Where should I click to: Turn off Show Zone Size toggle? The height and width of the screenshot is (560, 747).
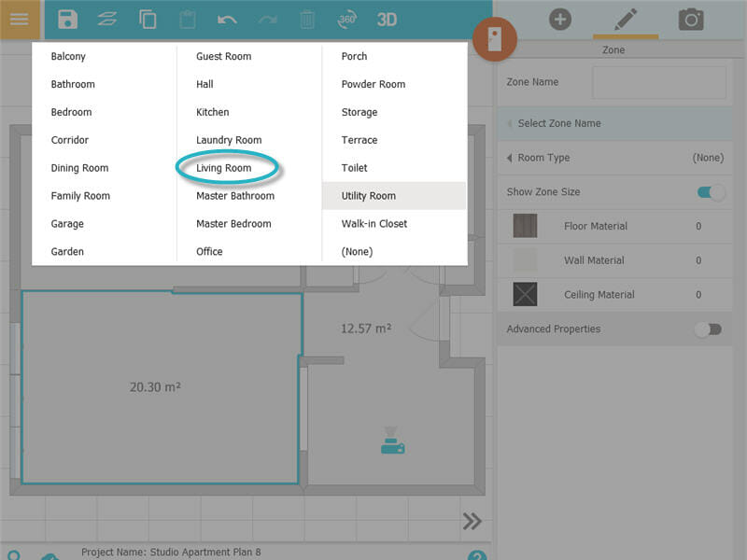point(711,192)
